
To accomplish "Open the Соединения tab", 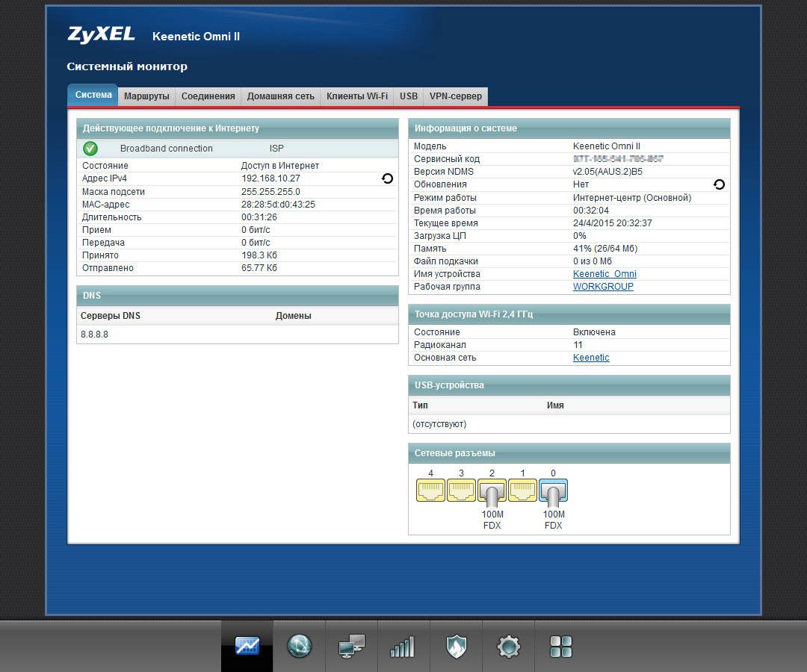I will 208,96.
